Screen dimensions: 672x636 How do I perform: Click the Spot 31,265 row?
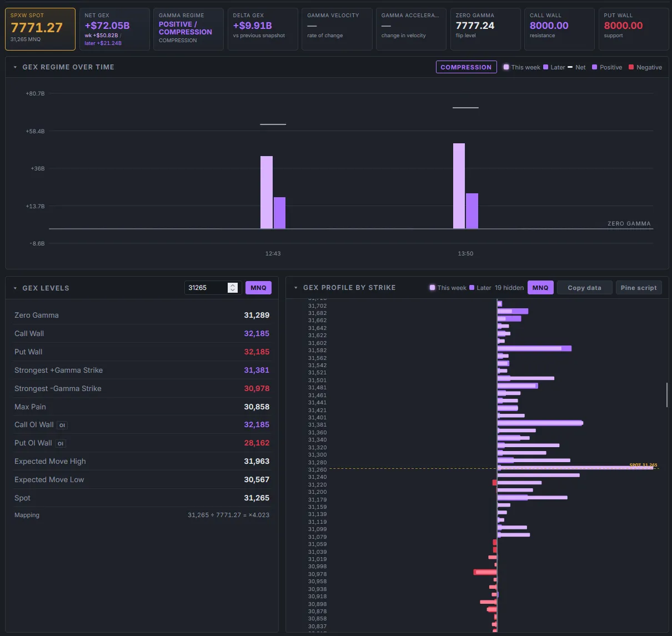click(x=142, y=498)
